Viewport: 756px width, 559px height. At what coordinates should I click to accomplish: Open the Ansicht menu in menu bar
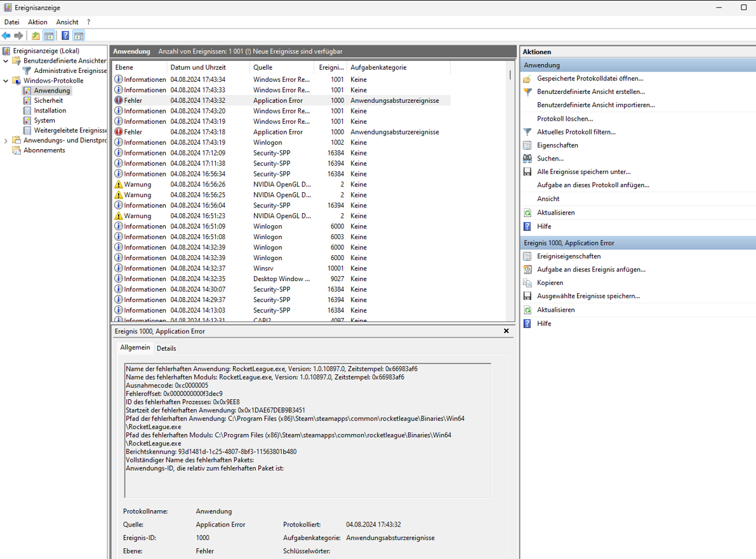(x=67, y=22)
